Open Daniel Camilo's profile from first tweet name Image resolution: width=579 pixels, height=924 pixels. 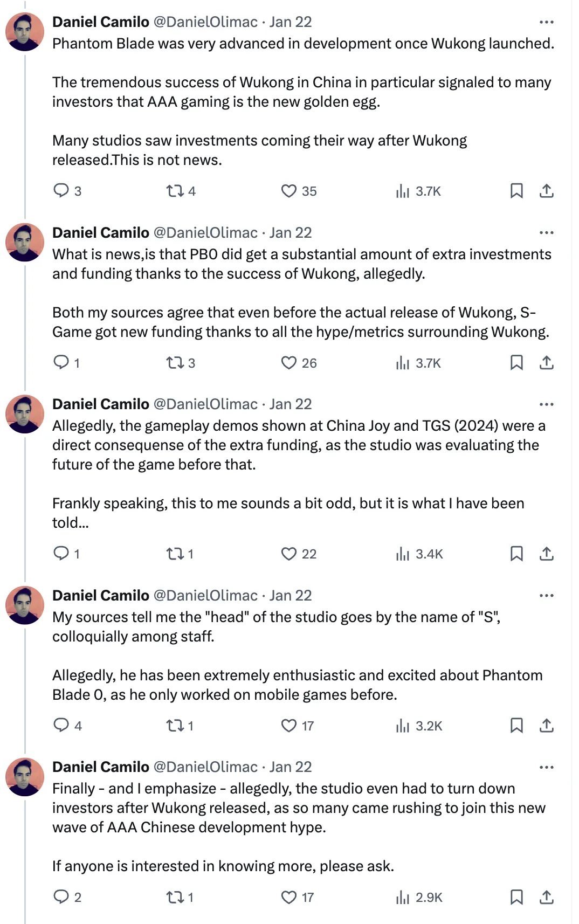point(101,22)
